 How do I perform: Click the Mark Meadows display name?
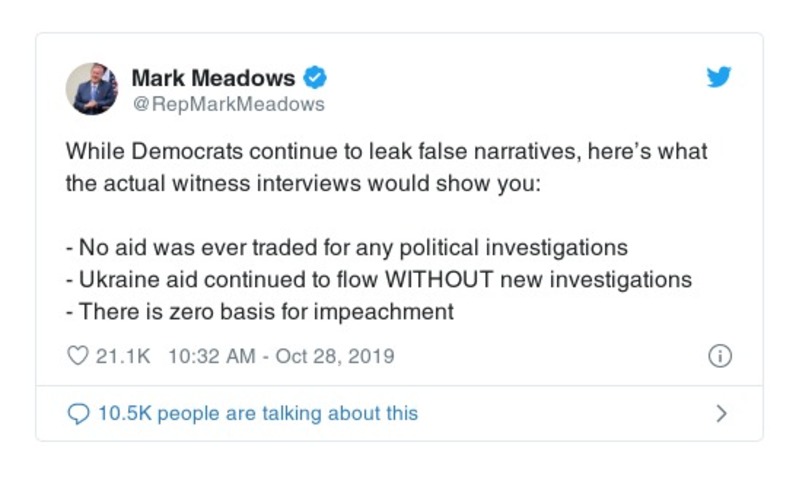coord(213,77)
